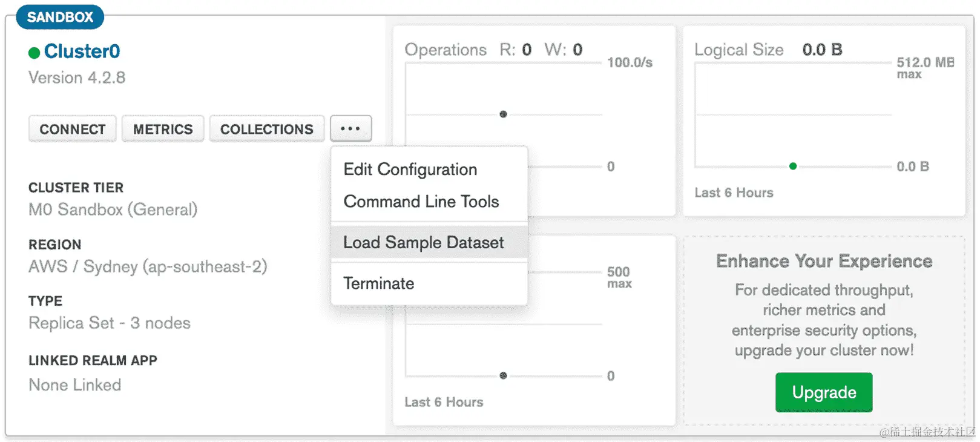Screen dimensions: 980x442
Task: Choose Terminate from the dropdown menu
Action: (379, 283)
